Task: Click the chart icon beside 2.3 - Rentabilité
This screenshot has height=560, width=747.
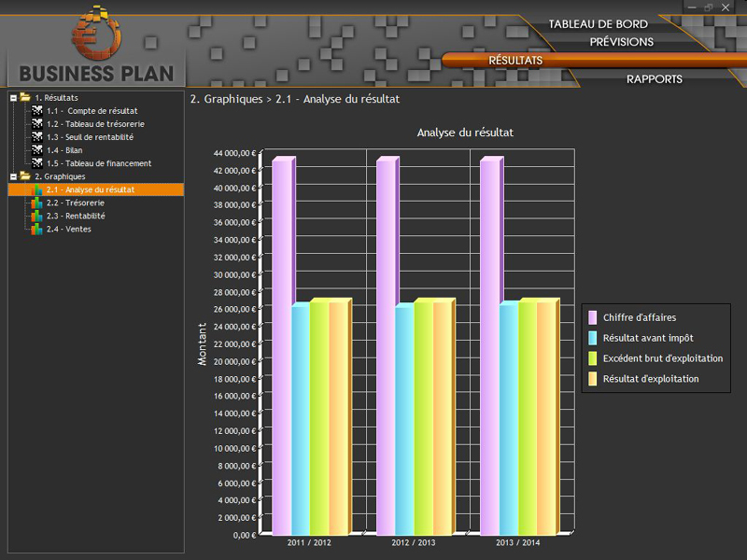Action: click(x=36, y=216)
